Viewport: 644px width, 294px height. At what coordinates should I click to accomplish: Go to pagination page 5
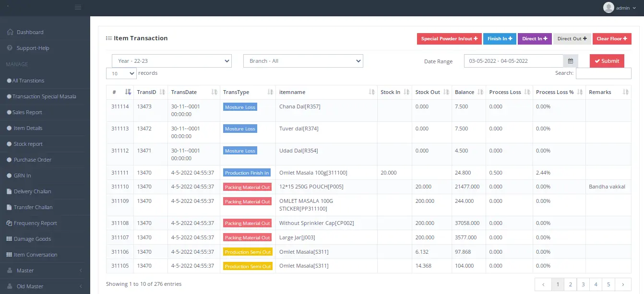(608, 284)
